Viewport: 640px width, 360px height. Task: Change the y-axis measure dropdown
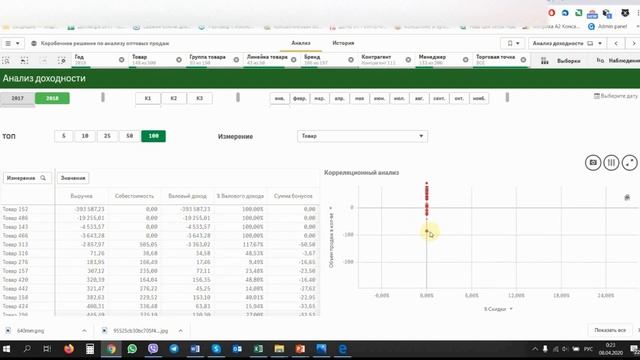point(331,238)
